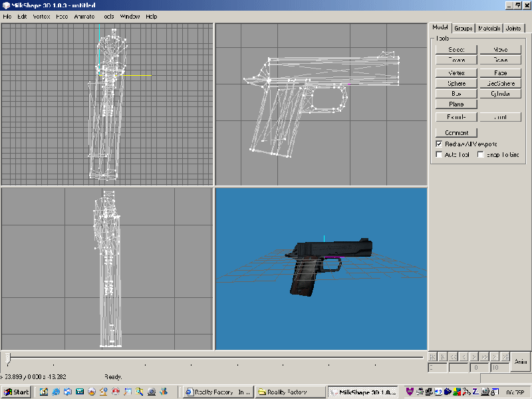Open the File menu
Screen dimensions: 532x399
point(7,16)
